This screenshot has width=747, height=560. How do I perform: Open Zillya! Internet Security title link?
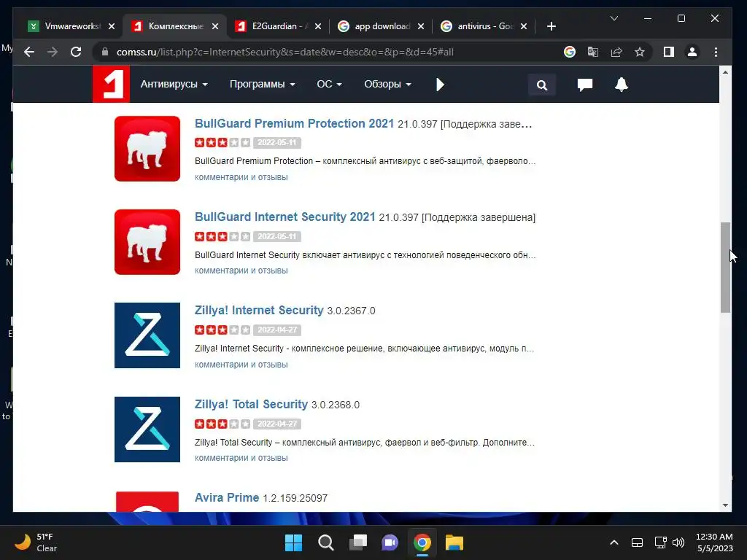pos(259,310)
